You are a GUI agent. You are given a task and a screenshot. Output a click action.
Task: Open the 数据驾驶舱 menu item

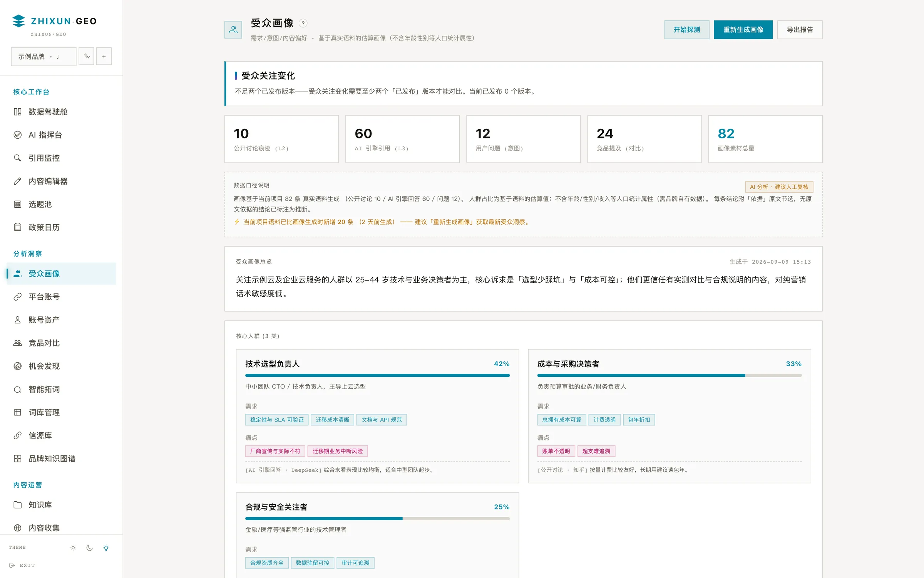(x=61, y=112)
